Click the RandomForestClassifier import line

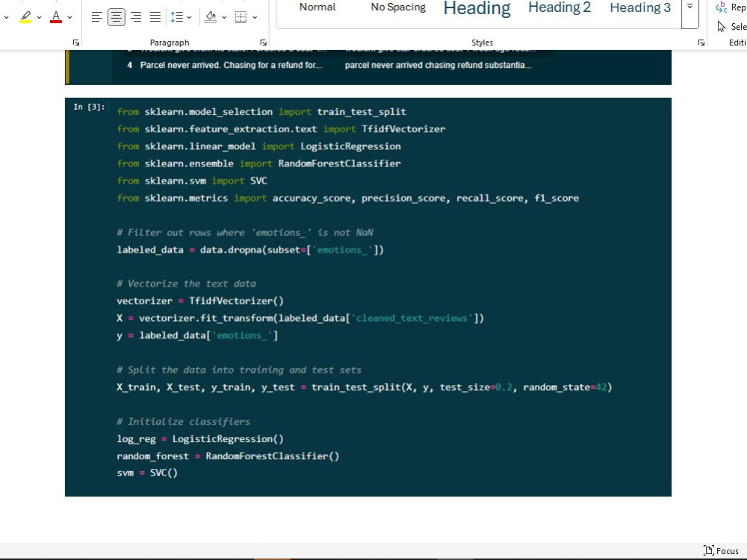tap(258, 164)
